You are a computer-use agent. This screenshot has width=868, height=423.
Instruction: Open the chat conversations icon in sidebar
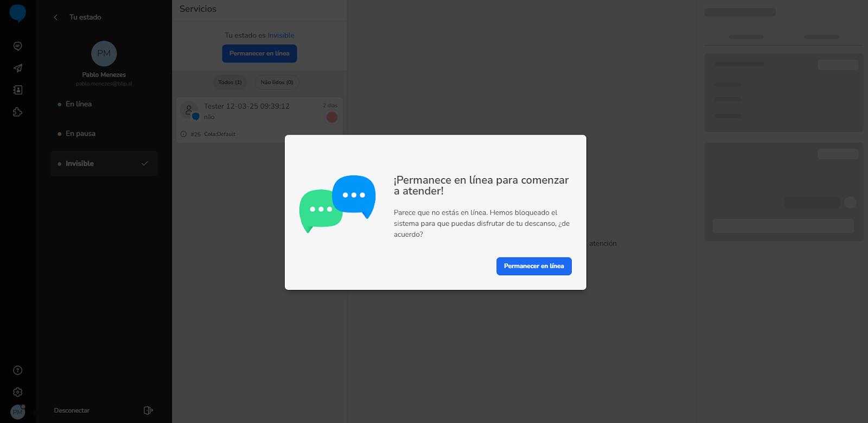click(x=17, y=47)
